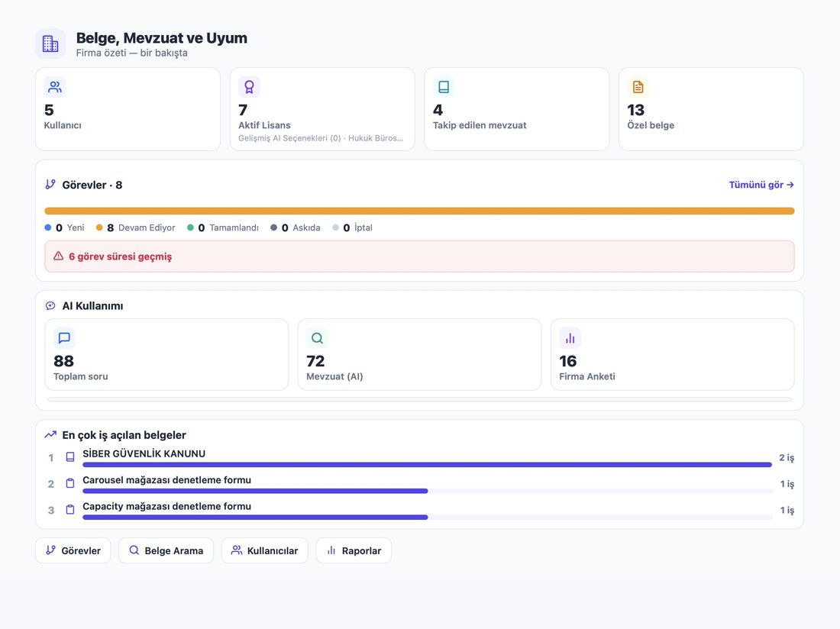Click the orange Devam Ediyor legend item
840x629 pixels.
(135, 227)
